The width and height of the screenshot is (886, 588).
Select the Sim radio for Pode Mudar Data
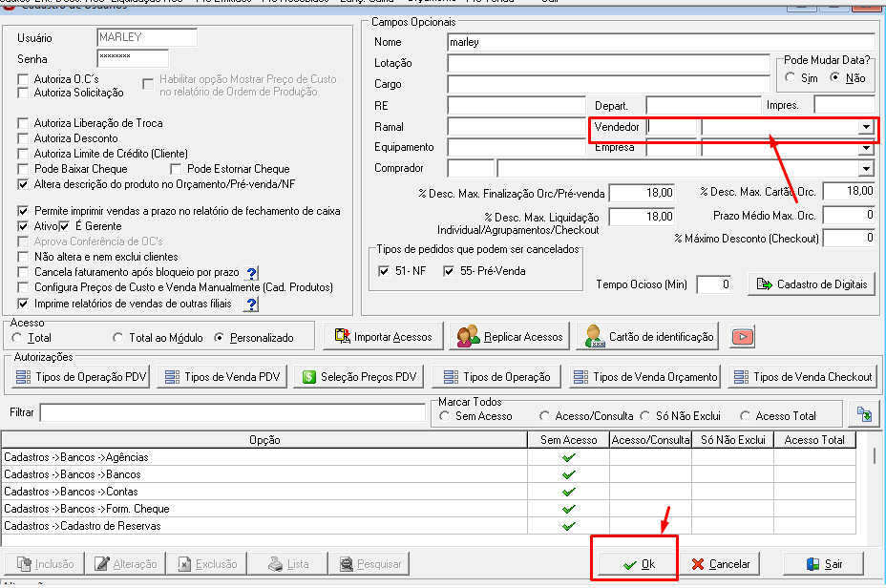[x=790, y=77]
